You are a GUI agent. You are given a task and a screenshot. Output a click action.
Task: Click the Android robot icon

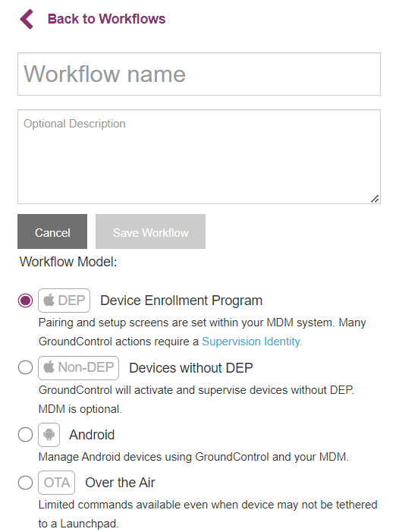[49, 435]
